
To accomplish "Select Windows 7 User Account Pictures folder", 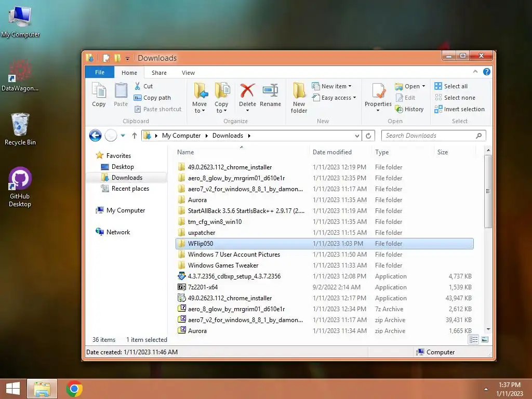I will [324, 255].
